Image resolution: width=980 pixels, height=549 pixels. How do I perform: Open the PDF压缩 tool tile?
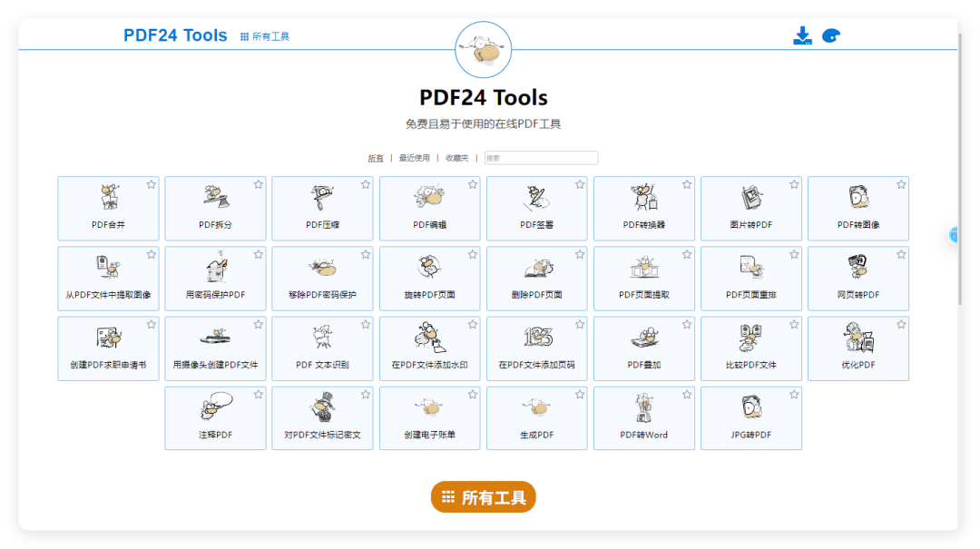(322, 208)
